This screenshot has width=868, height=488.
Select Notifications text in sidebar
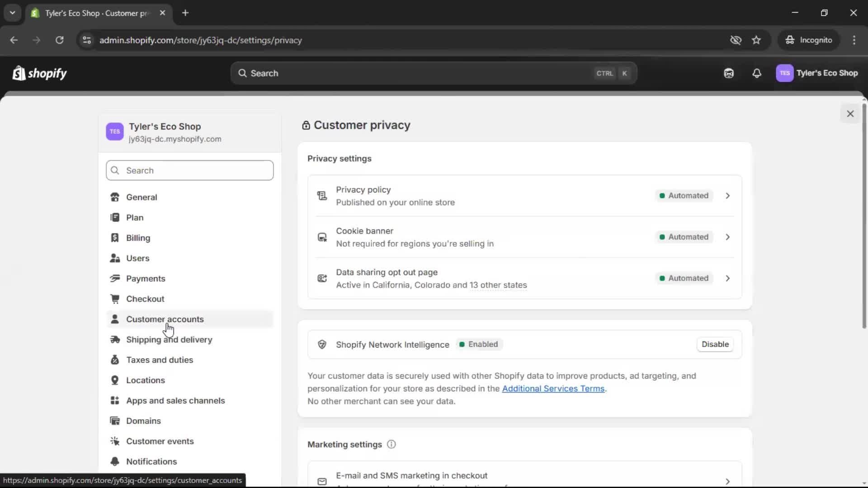coord(151,461)
